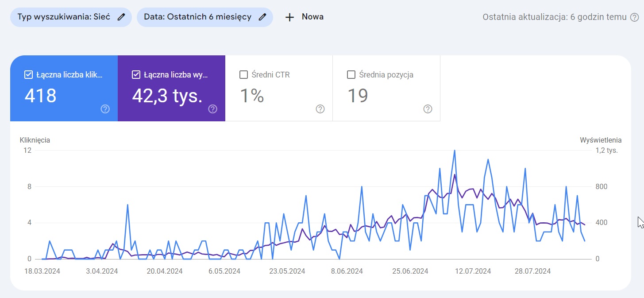Screen dimensions: 644x298
Task: Click the highest blue peak on chart
Action: pos(455,151)
